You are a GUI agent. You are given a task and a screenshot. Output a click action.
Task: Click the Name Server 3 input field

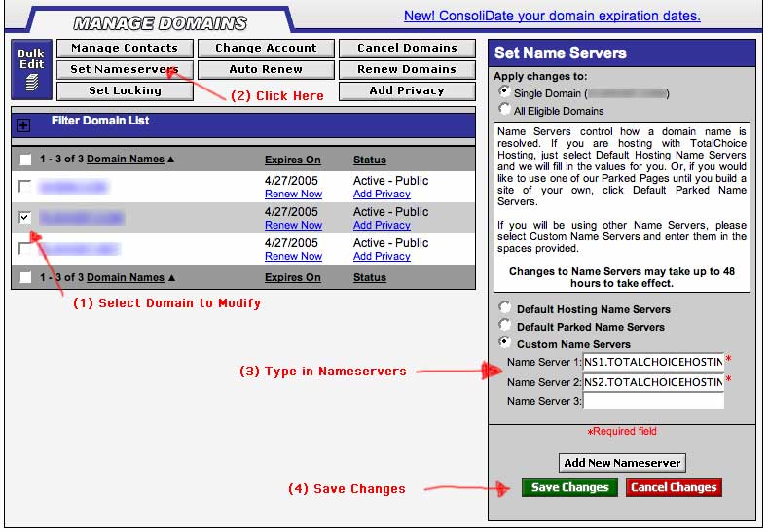point(653,401)
